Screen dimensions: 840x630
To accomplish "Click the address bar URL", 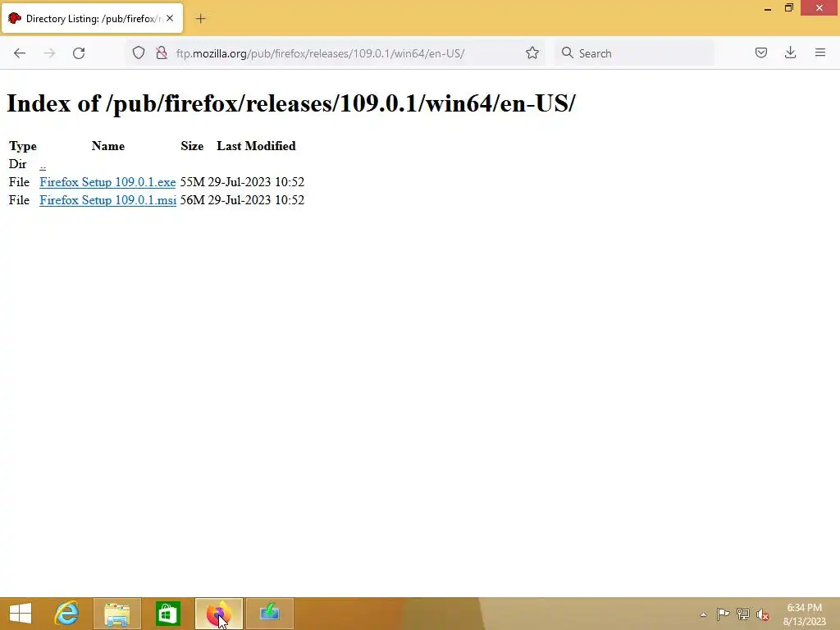I will pos(321,53).
